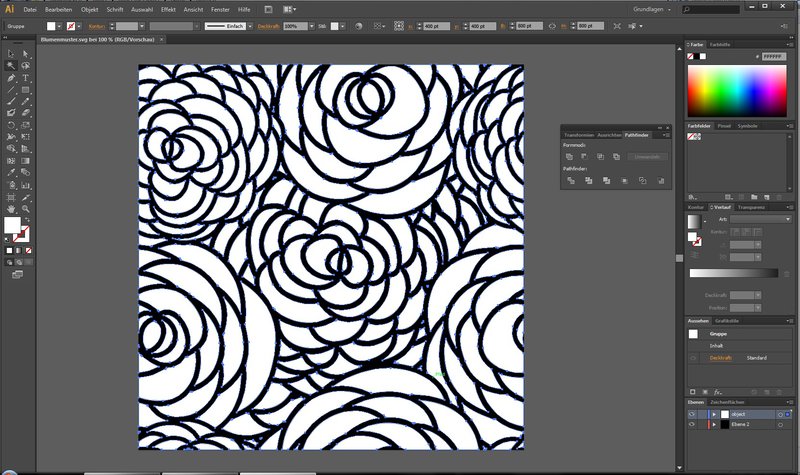The height and width of the screenshot is (475, 800).
Task: Click the target circle of object layer
Action: (x=780, y=415)
